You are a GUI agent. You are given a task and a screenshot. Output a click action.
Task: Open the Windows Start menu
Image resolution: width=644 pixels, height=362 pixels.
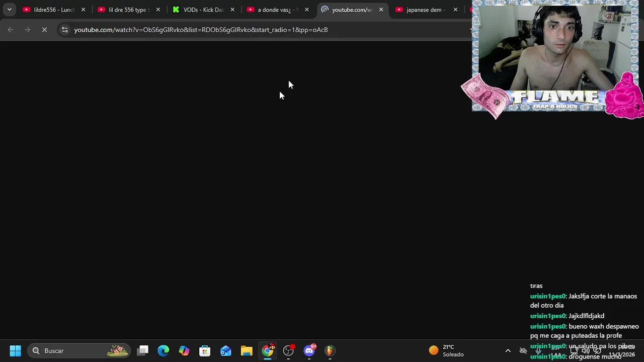point(15,350)
